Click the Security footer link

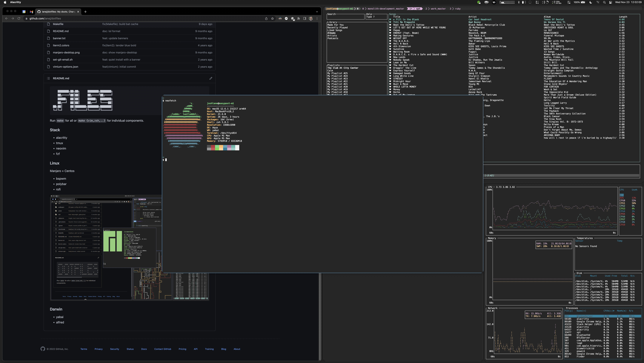tap(115, 349)
